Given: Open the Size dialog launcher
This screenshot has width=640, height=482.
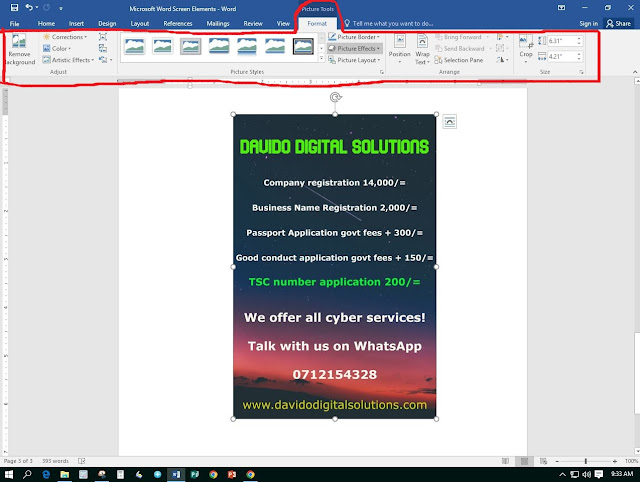Looking at the screenshot, I should pos(582,72).
